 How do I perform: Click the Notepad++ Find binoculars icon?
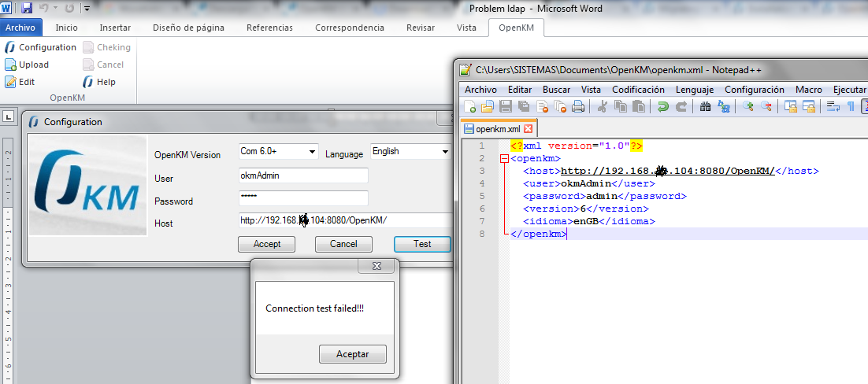[x=705, y=107]
